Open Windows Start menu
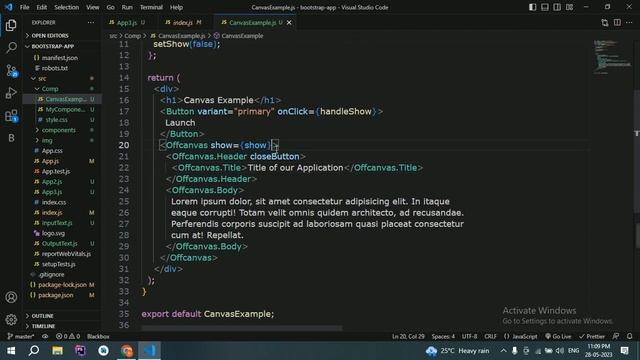Image resolution: width=640 pixels, height=360 pixels. [11, 351]
